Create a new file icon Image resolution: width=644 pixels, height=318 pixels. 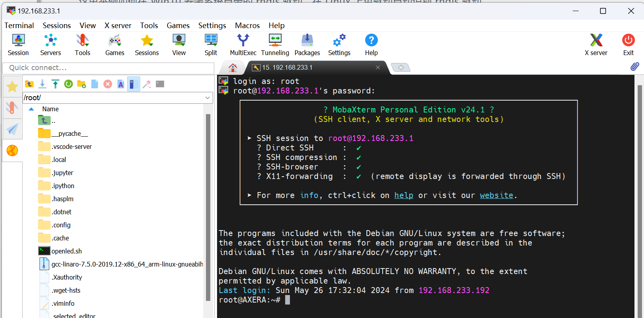tap(95, 84)
